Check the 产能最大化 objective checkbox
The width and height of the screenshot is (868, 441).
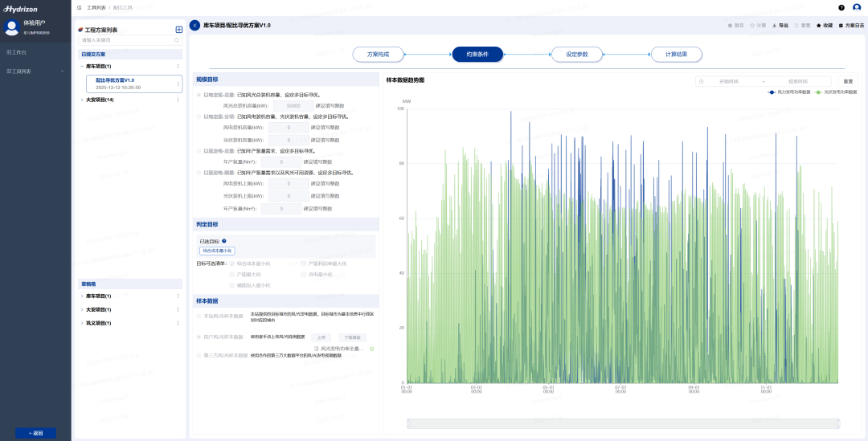(x=232, y=274)
